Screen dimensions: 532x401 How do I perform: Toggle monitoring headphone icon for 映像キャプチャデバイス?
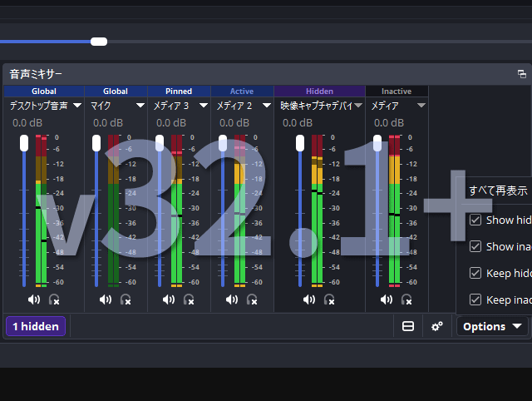(x=329, y=300)
